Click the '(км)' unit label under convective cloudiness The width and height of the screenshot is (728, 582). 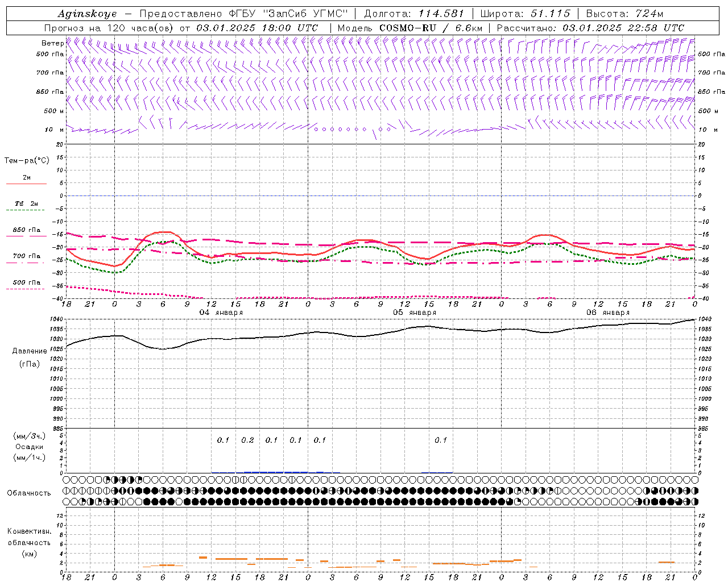coord(30,553)
